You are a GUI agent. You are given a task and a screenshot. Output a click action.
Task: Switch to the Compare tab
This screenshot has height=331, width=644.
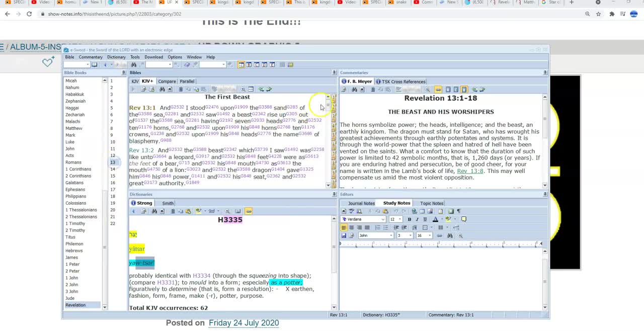[167, 81]
